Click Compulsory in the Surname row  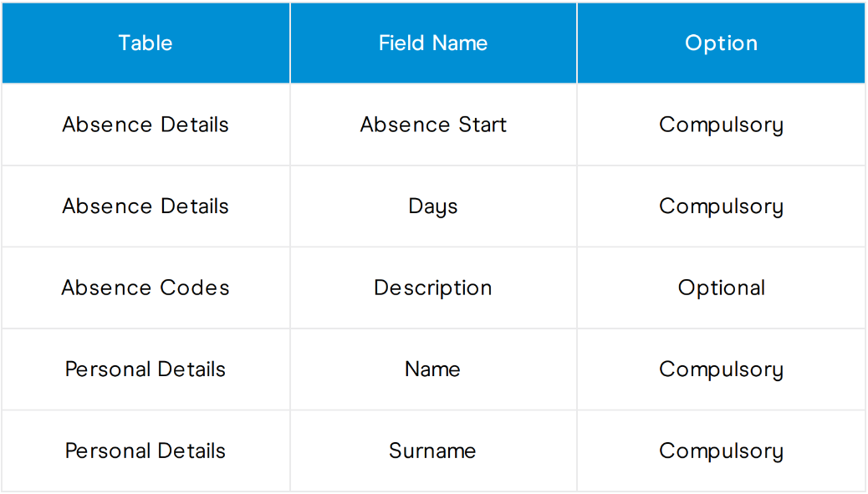721,451
